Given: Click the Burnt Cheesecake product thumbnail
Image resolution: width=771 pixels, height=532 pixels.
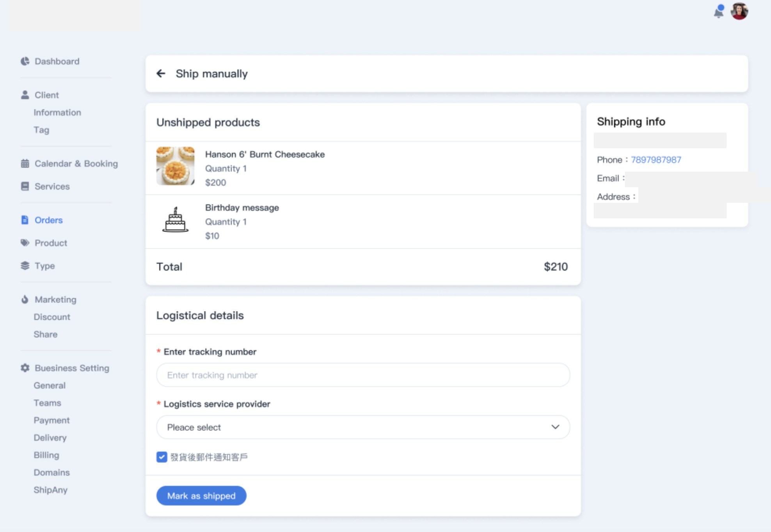Looking at the screenshot, I should [175, 166].
